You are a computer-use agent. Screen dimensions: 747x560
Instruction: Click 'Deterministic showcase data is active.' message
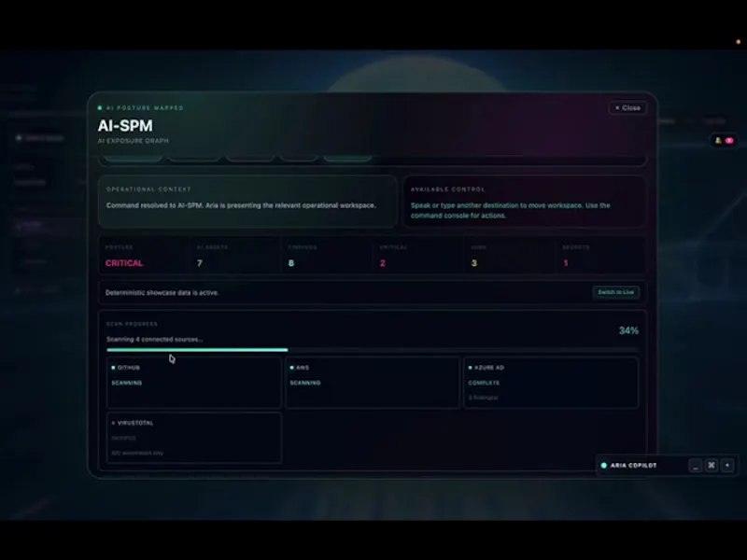(162, 292)
